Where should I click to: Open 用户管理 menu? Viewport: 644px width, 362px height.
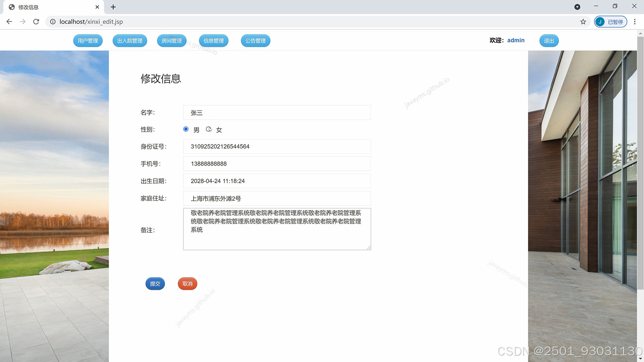pyautogui.click(x=88, y=41)
